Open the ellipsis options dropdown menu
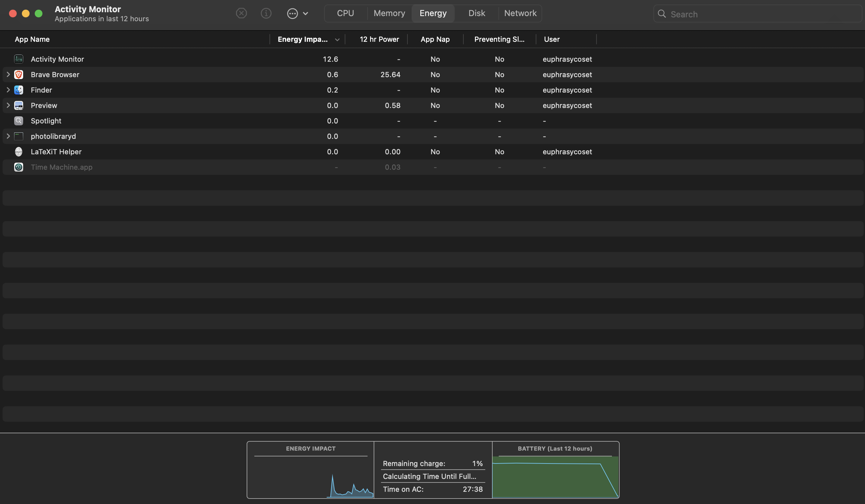 click(297, 14)
